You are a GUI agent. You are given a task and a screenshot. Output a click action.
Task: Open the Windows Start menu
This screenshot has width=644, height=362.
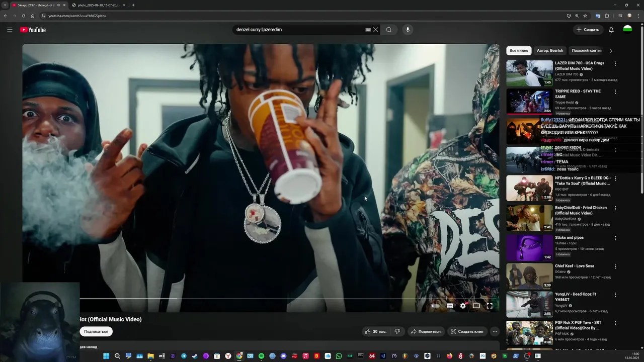[106, 356]
